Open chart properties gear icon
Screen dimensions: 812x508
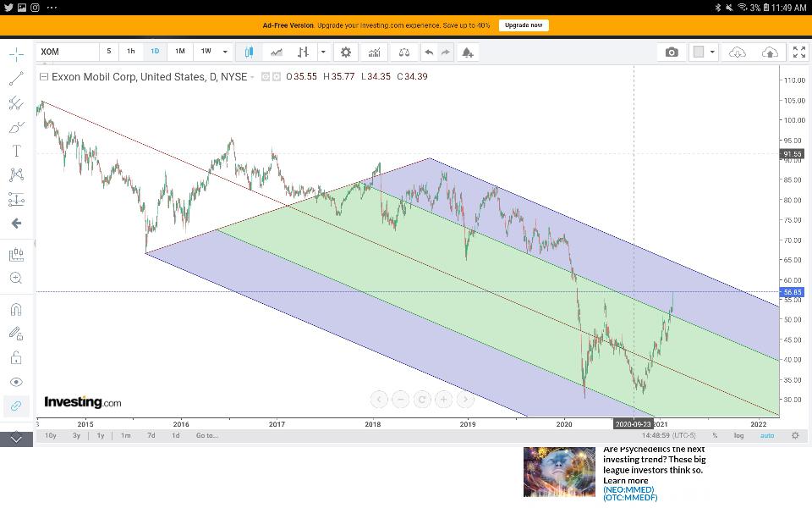[x=345, y=52]
